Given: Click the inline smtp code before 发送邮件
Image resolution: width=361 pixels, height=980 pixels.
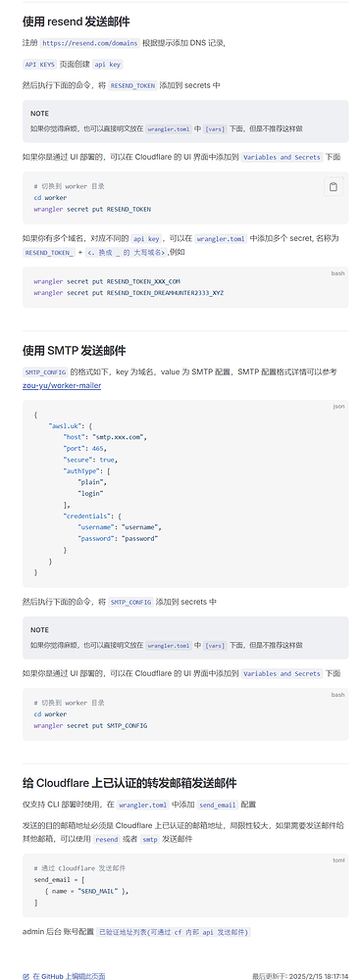Looking at the screenshot, I should pyautogui.click(x=149, y=840).
